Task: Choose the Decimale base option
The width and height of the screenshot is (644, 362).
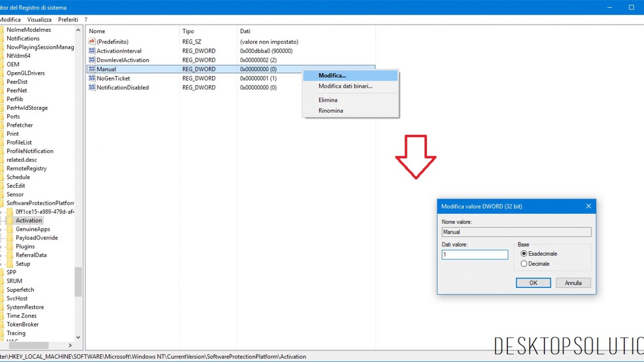Action: point(524,264)
